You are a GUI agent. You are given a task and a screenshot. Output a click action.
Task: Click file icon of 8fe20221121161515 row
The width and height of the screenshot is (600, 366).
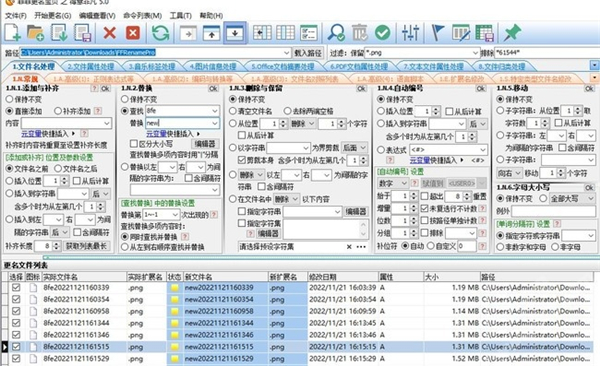[33, 347]
